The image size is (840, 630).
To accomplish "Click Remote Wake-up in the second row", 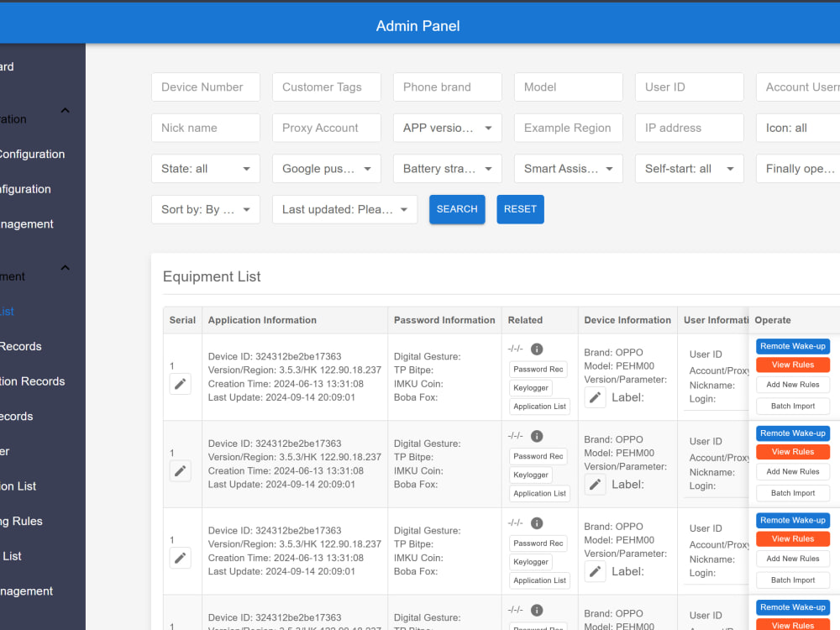I will point(793,433).
